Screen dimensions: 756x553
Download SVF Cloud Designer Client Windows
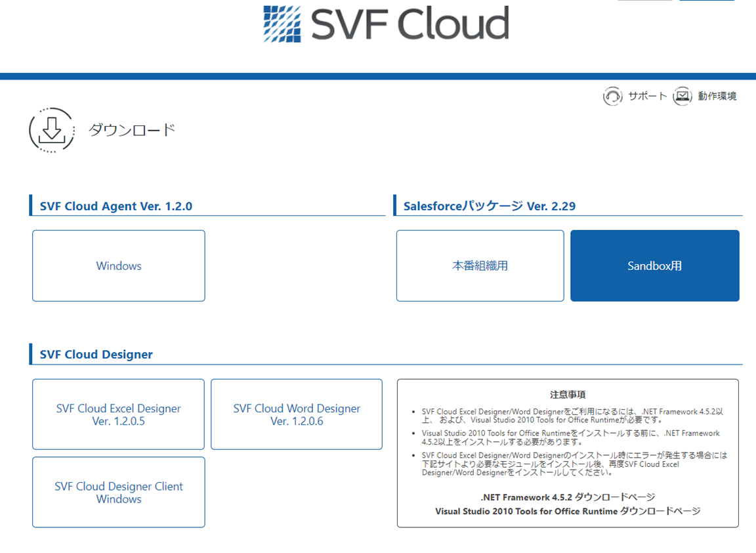pyautogui.click(x=119, y=492)
